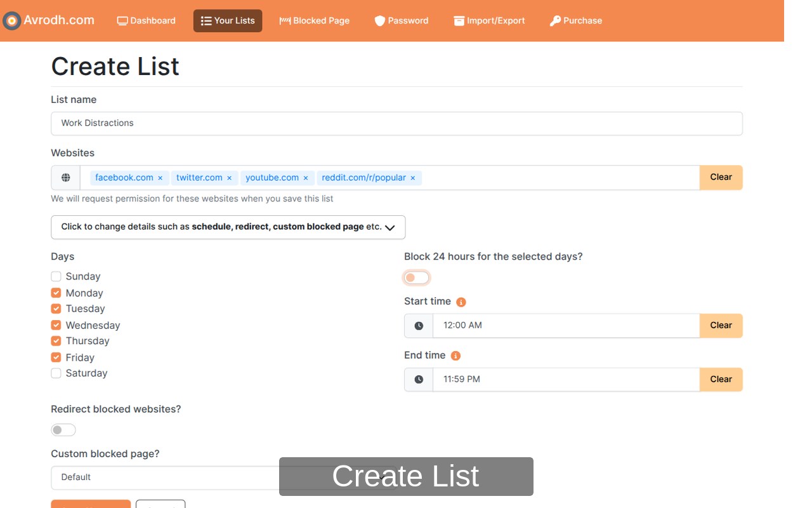Click the End time info icon
Screen dimensions: 812x508
tap(455, 356)
